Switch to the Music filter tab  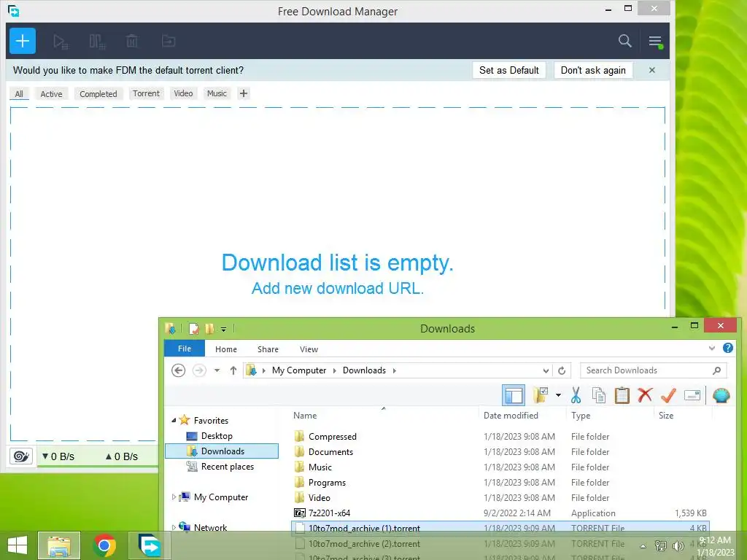[217, 94]
